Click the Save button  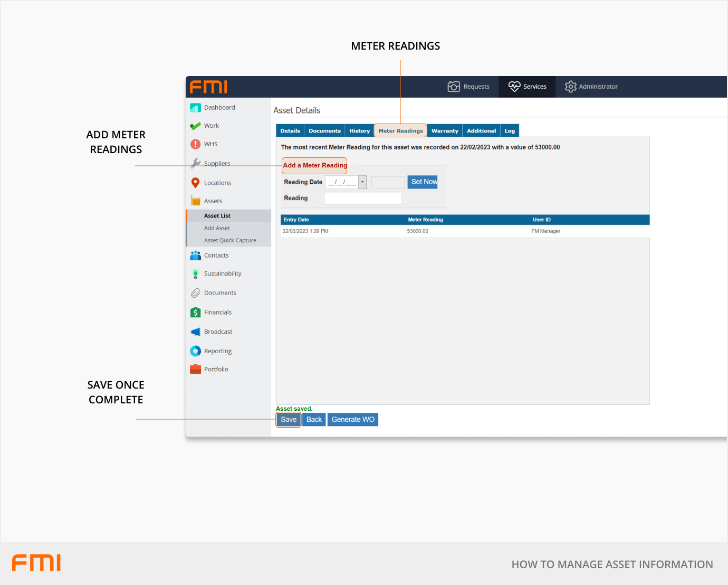coord(289,420)
